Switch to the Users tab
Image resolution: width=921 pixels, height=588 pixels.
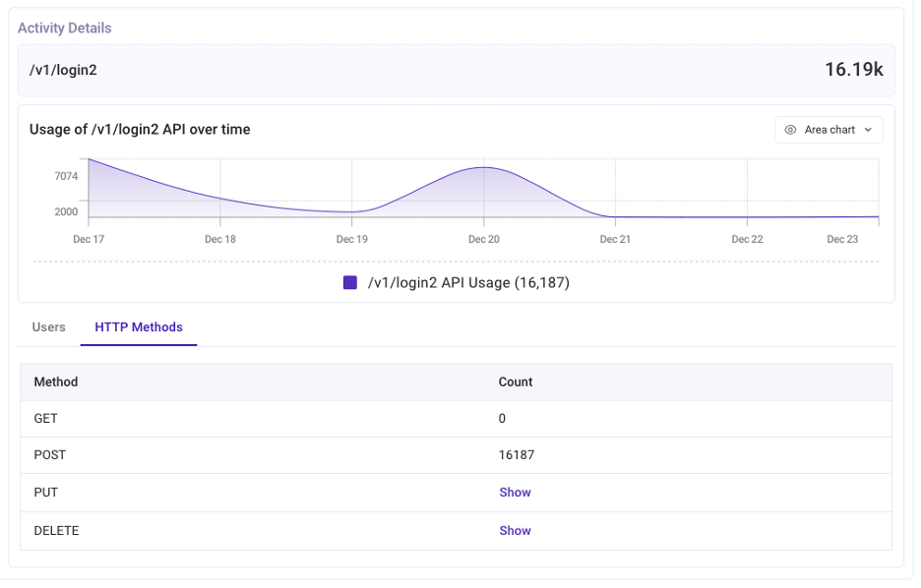click(48, 327)
